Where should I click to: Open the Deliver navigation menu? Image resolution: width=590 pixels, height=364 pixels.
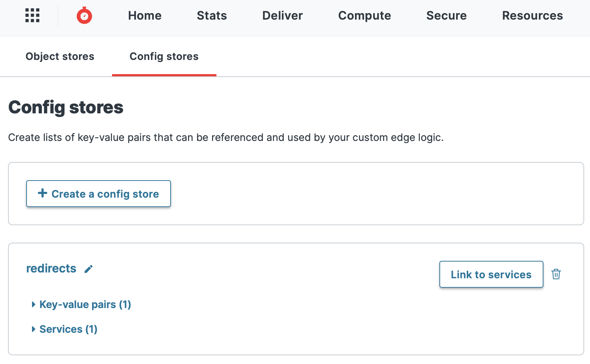[282, 16]
